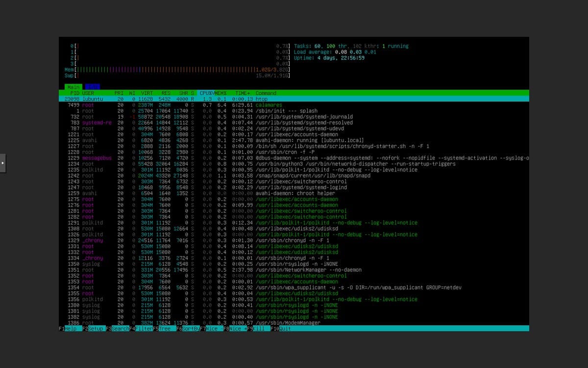
Task: Select avahi-daemon chroot helper row
Action: click(x=294, y=193)
